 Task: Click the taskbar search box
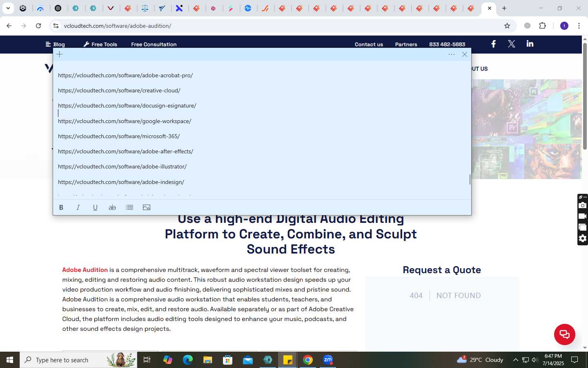point(78,360)
